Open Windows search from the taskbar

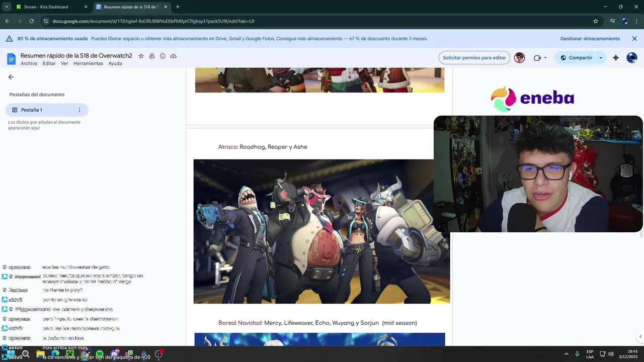[26, 354]
